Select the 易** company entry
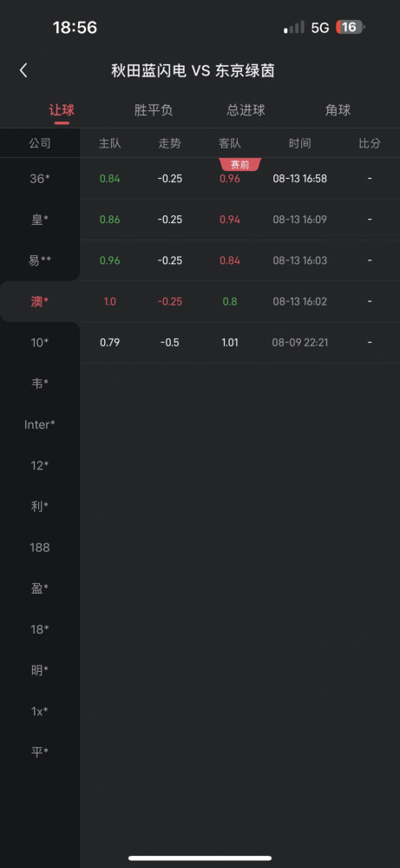Viewport: 400px width, 868px height. coord(40,260)
